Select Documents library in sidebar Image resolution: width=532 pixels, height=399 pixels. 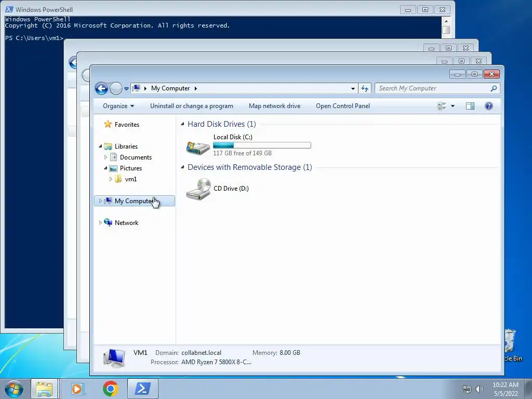pos(136,157)
